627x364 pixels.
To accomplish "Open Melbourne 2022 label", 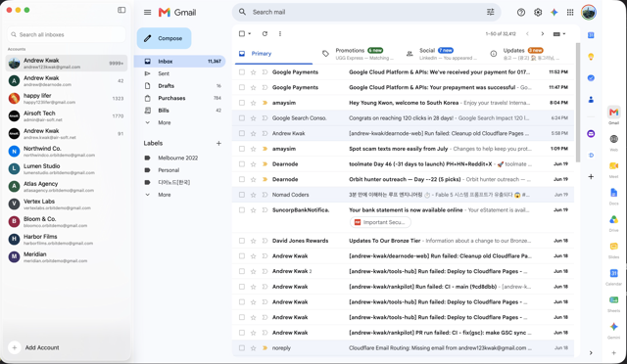I will pos(177,158).
